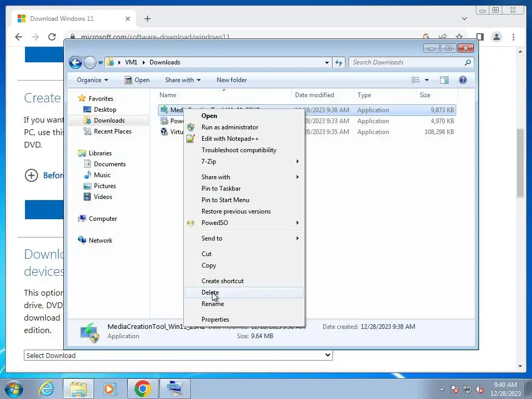Bookmark this page with star icon
Viewport: 532px width, 399px height.
[459, 36]
